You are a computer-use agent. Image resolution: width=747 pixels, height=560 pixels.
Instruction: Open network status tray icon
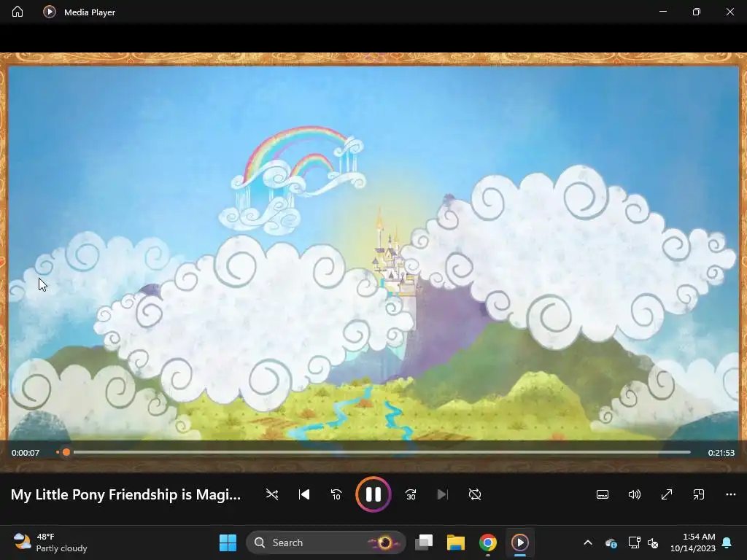coord(634,542)
